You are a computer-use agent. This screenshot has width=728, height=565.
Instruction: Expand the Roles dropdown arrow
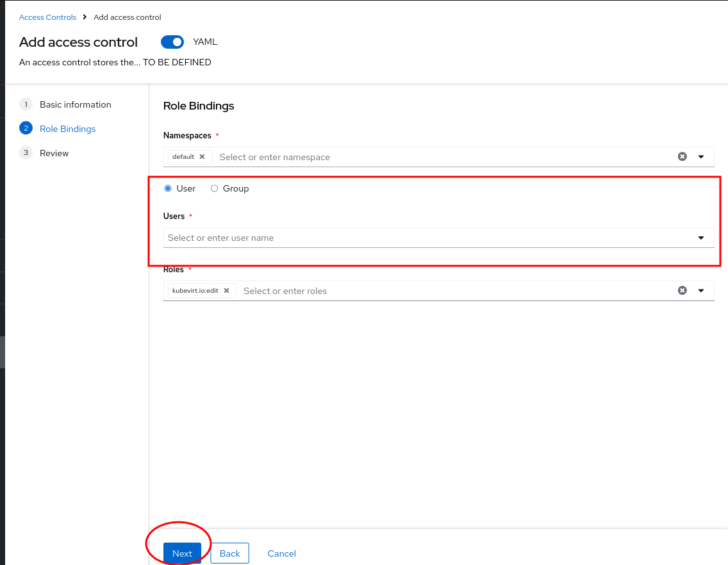click(701, 290)
